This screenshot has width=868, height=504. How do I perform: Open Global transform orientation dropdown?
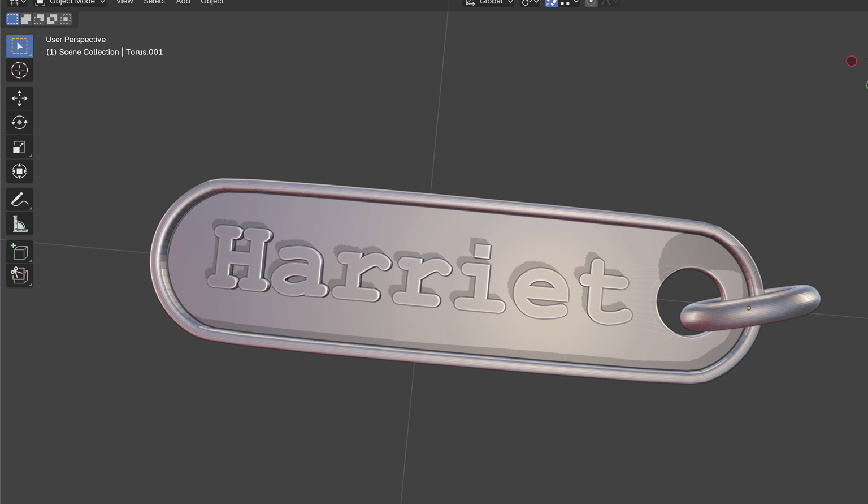(489, 2)
